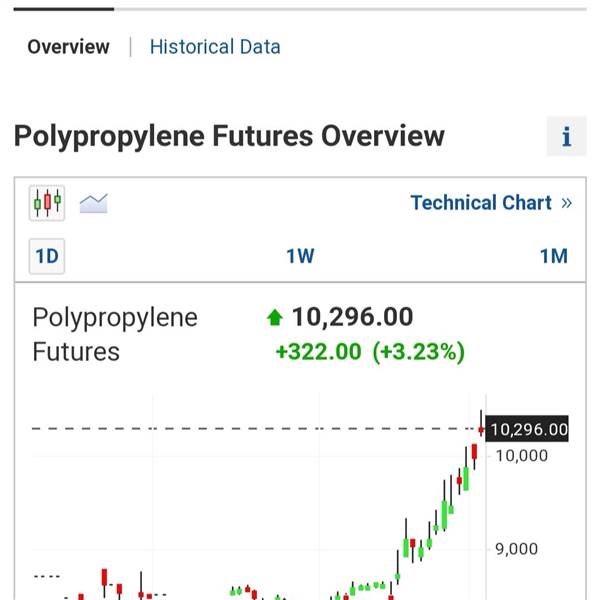
Task: Click the 9,000 y-axis label
Action: point(517,549)
